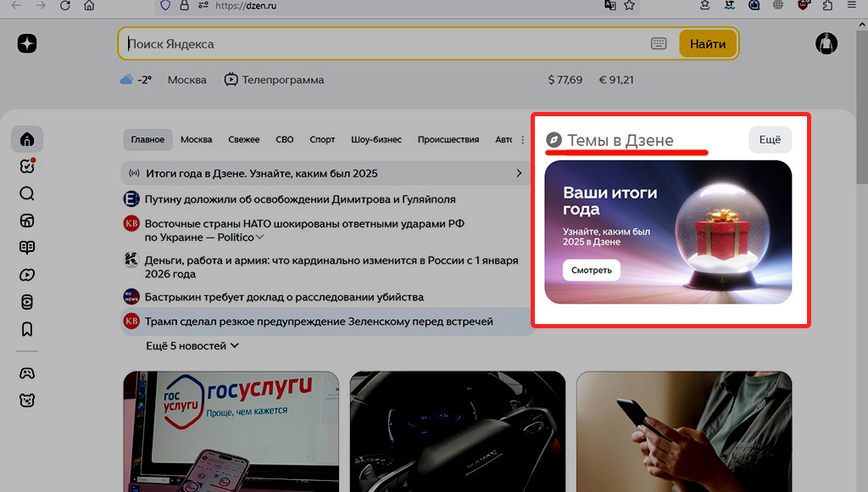Open the video play icon in sidebar
868x492 pixels.
click(x=26, y=275)
